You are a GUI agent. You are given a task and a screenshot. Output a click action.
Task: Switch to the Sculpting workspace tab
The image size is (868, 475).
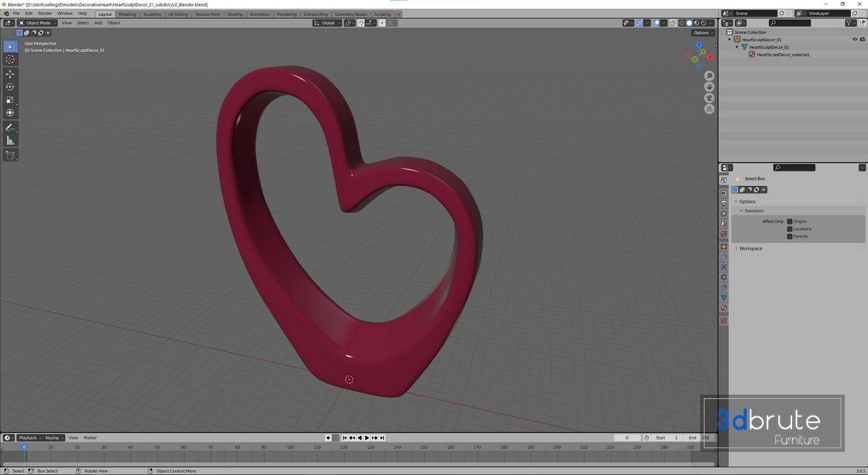pos(152,14)
